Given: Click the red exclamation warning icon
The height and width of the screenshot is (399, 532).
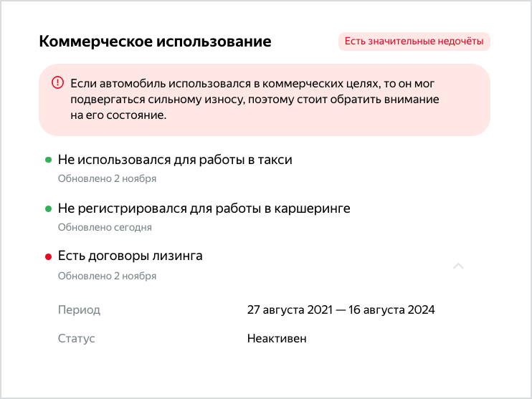Looking at the screenshot, I should [x=57, y=82].
